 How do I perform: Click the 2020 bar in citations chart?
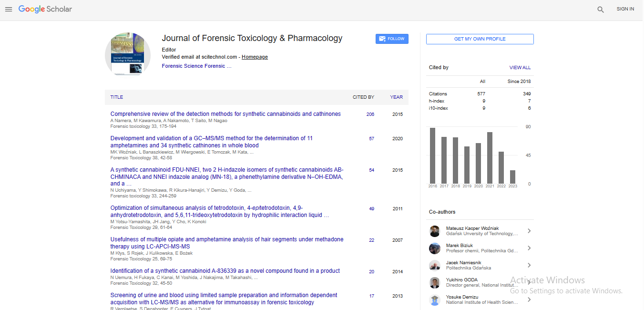pyautogui.click(x=479, y=164)
